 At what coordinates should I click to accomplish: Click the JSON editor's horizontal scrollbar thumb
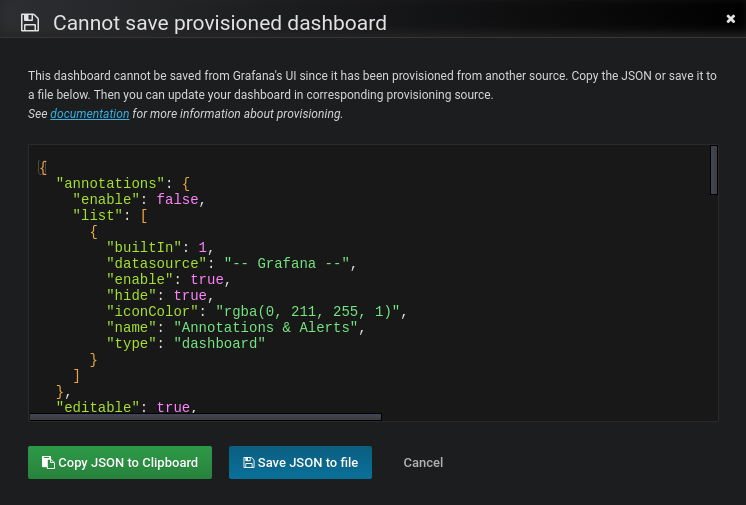click(x=205, y=417)
